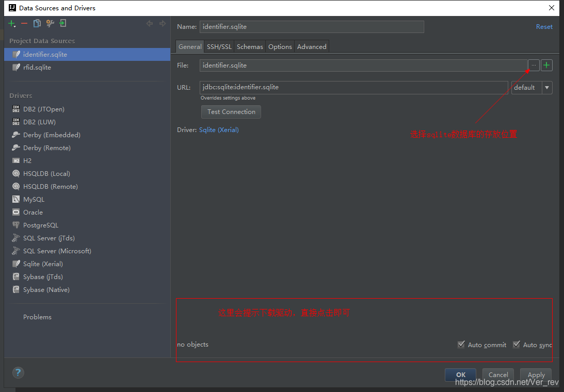
Task: Open the Schemas tab
Action: click(x=250, y=47)
